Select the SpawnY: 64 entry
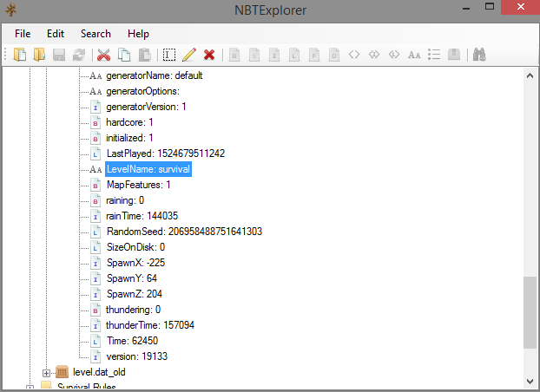 click(132, 278)
